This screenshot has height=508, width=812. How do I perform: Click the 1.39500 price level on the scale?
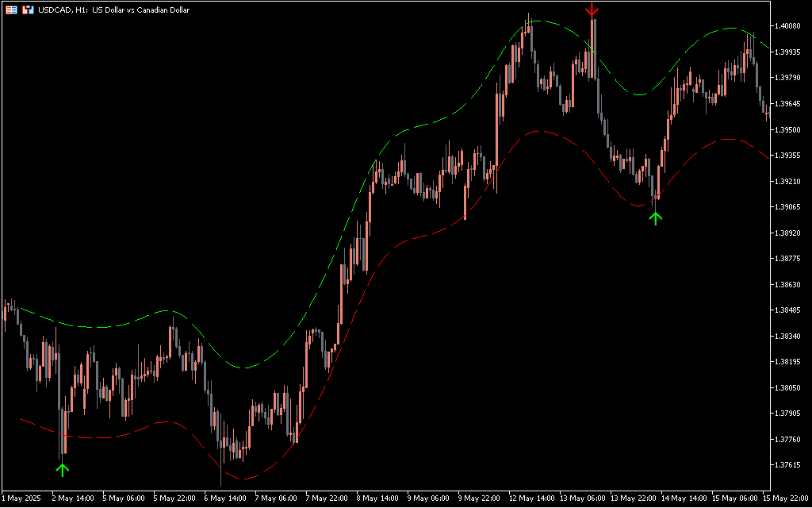[790, 129]
